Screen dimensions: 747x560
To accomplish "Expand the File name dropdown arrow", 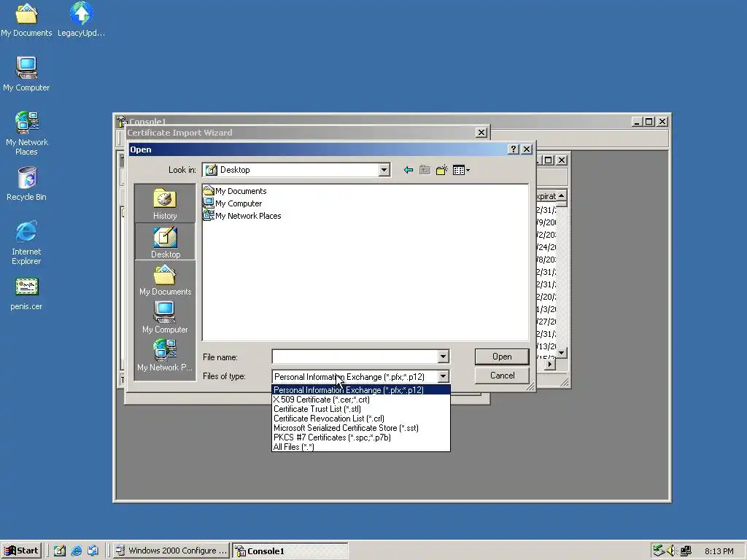I will 443,356.
